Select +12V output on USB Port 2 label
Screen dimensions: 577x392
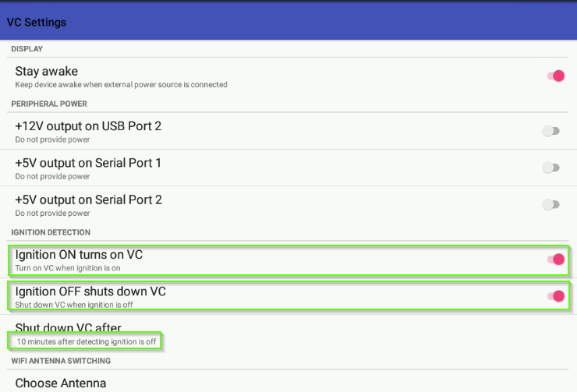point(88,126)
